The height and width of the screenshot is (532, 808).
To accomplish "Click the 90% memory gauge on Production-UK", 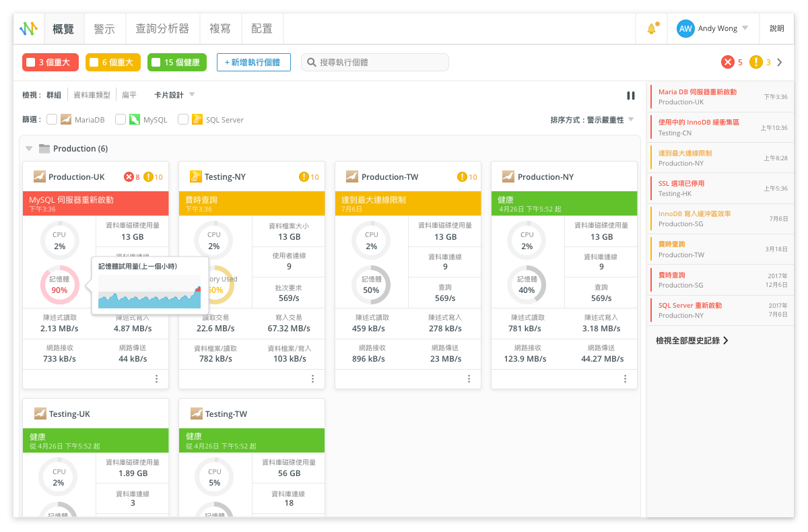I will (60, 285).
